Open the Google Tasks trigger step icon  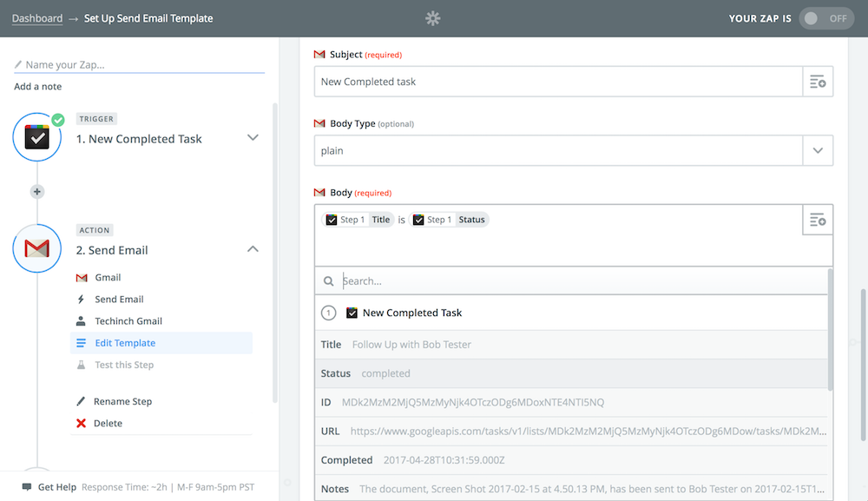(37, 137)
